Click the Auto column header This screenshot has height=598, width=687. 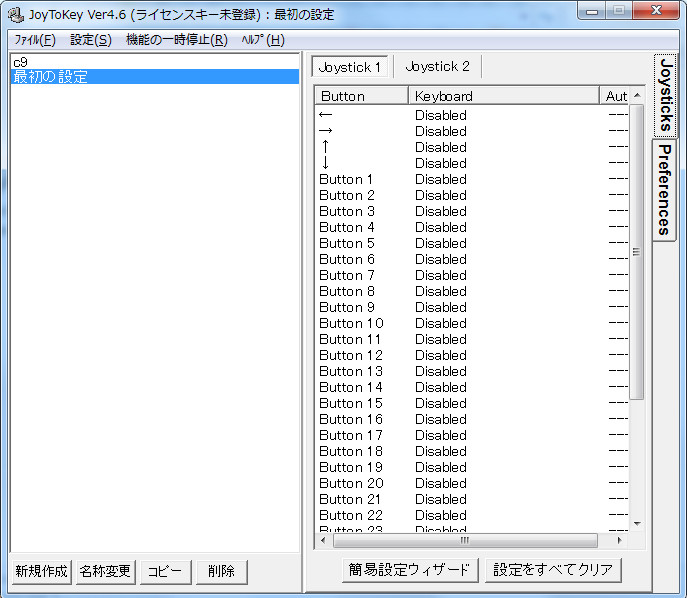click(x=614, y=96)
